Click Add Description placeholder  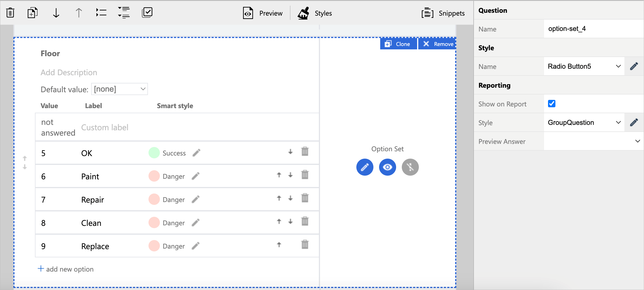69,73
